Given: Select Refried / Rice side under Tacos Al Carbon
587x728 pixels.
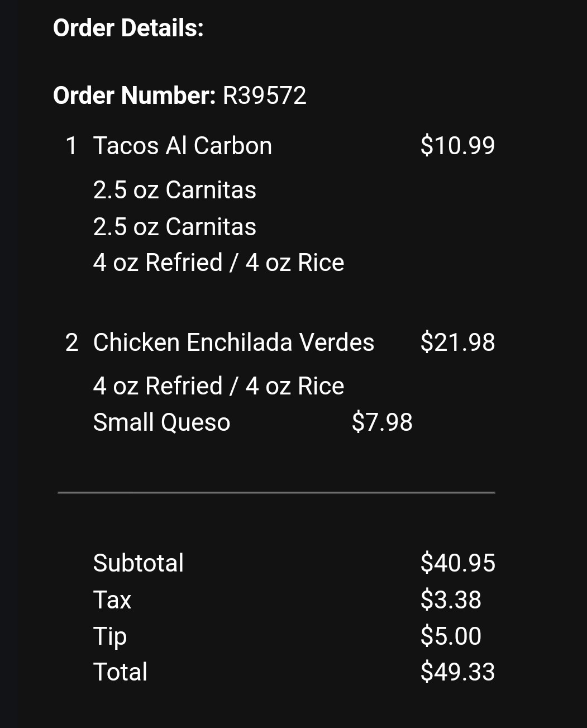Looking at the screenshot, I should click(x=218, y=263).
